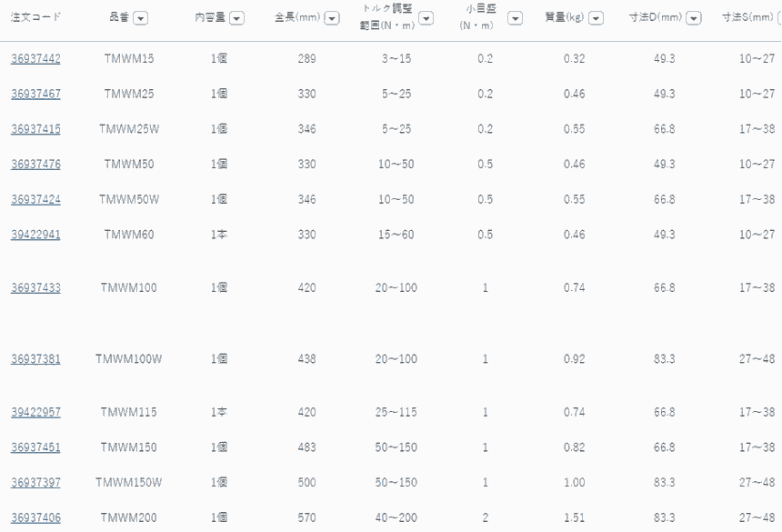Open the トルク調整範囲 filter dropdown
Screen dimensions: 782x532
[x=426, y=18]
